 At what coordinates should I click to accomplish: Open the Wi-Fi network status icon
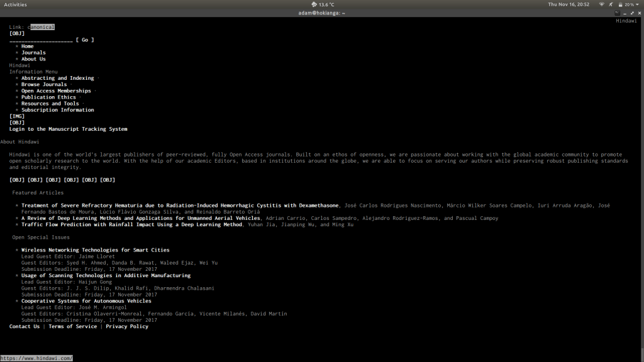pyautogui.click(x=602, y=4)
